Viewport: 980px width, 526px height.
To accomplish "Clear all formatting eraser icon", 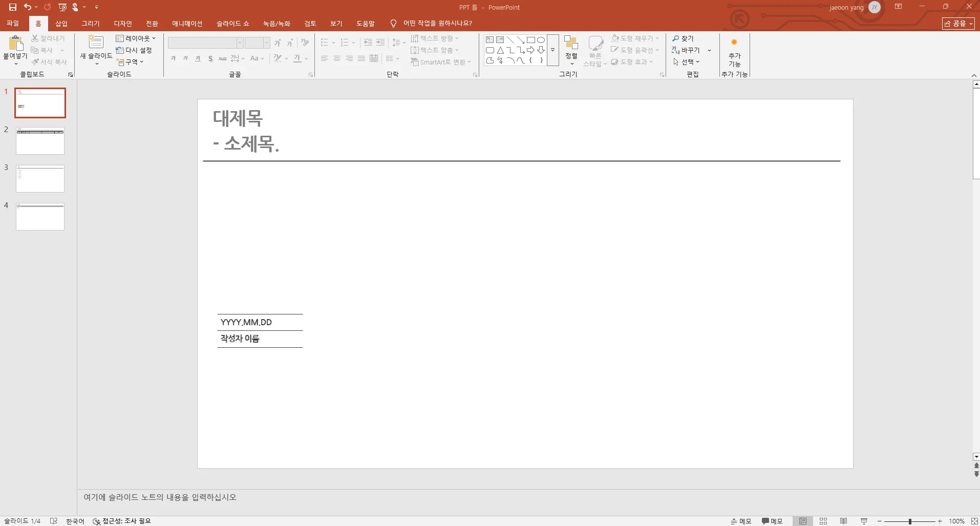I will pyautogui.click(x=305, y=43).
